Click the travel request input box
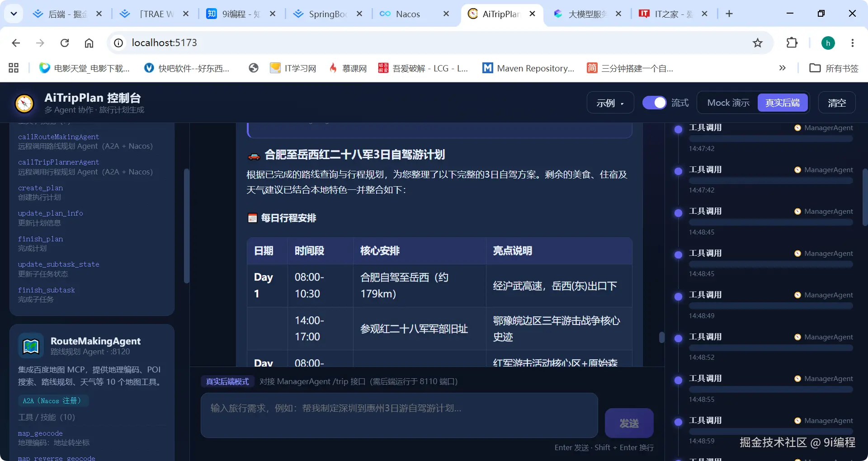 click(399, 415)
